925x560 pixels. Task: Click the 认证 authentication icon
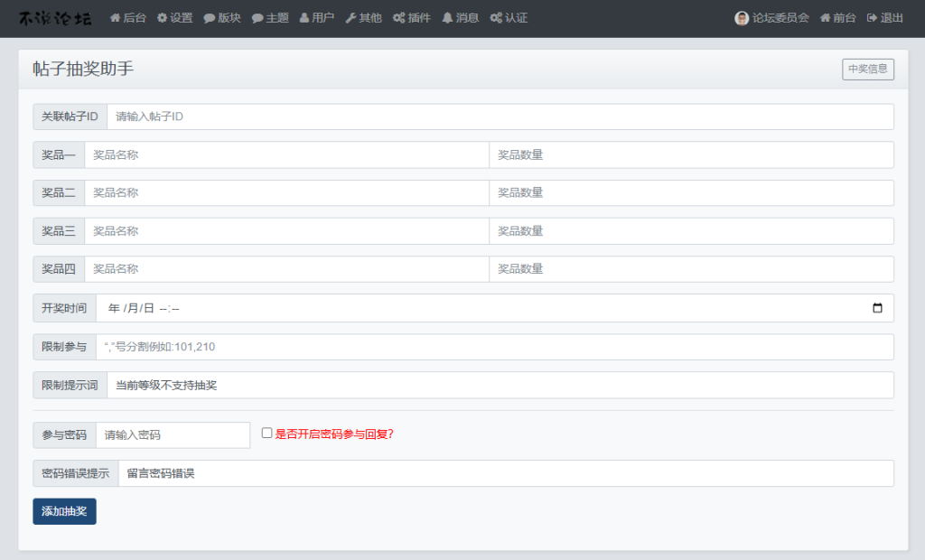pyautogui.click(x=495, y=17)
